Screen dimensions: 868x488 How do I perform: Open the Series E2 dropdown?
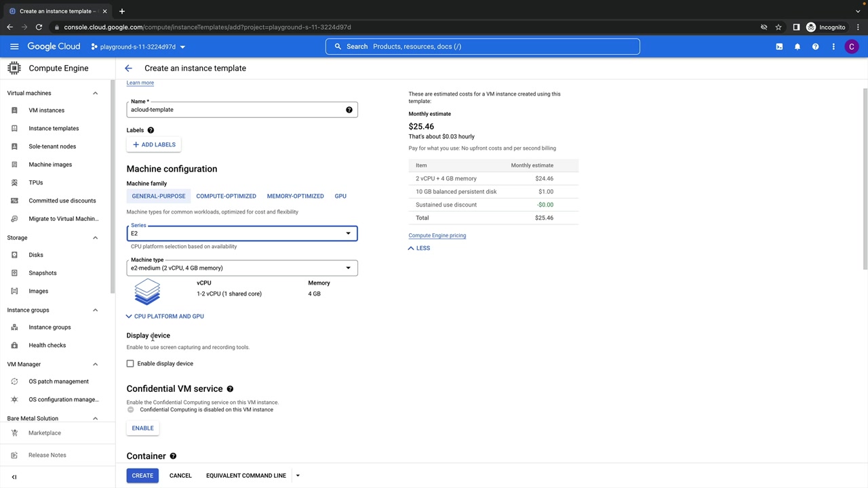241,234
